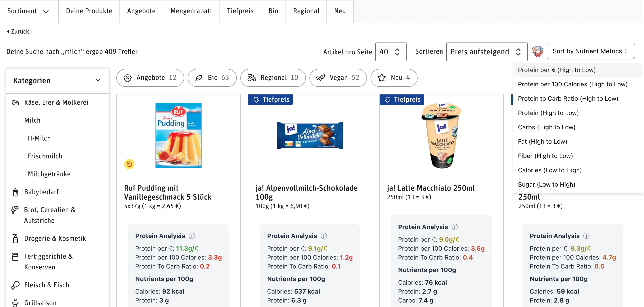
Task: Open the H-Milch category link
Action: [39, 138]
